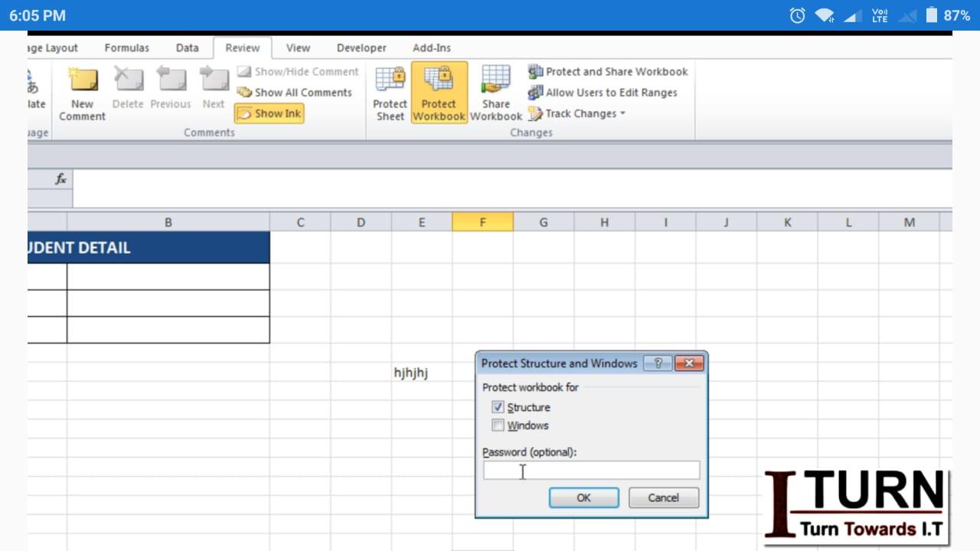Switch to the Data tab
The height and width of the screenshot is (551, 980).
(x=187, y=47)
